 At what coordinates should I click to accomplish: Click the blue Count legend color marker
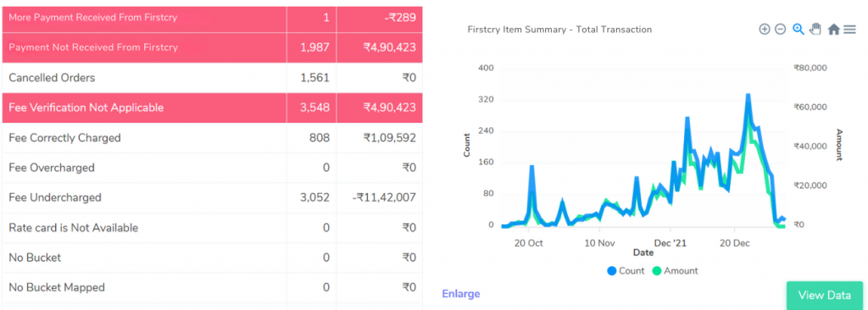click(x=612, y=271)
